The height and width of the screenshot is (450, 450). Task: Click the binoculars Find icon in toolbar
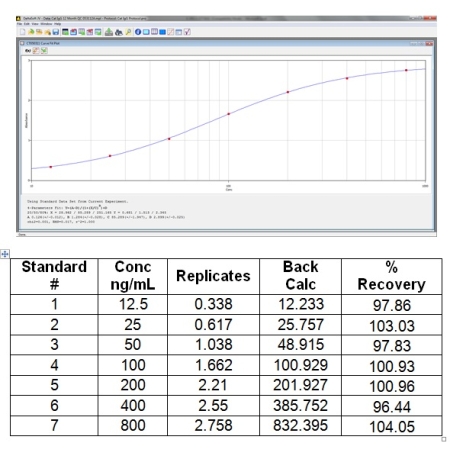pyautogui.click(x=119, y=32)
